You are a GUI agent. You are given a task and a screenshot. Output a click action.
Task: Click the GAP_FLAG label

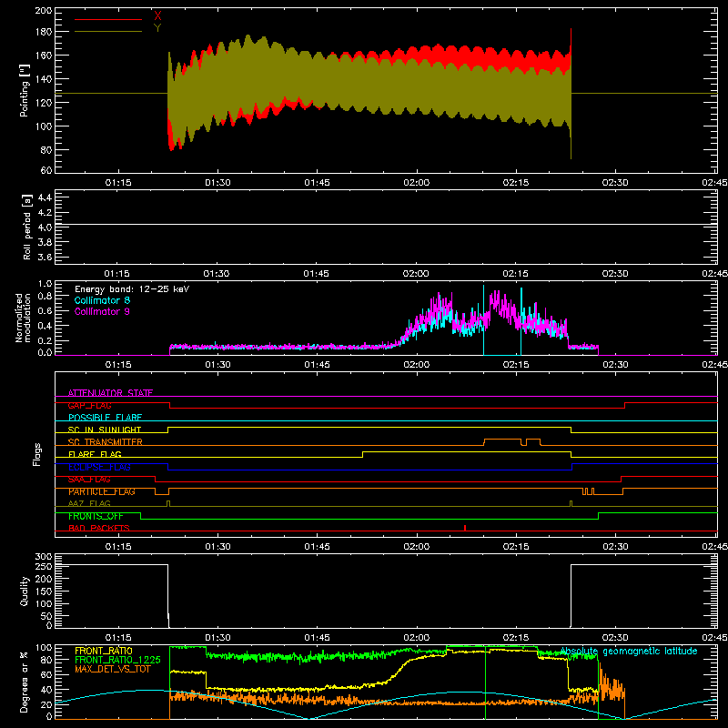(89, 405)
